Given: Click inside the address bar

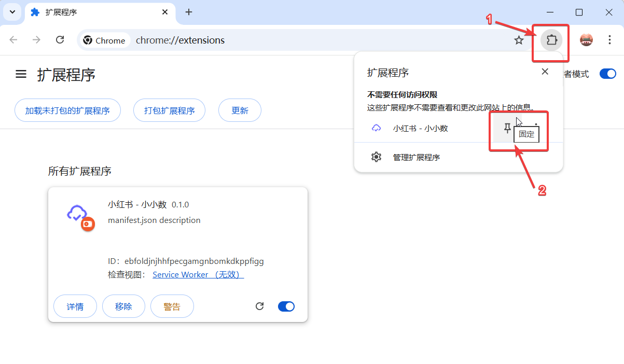Looking at the screenshot, I should click(x=207, y=40).
